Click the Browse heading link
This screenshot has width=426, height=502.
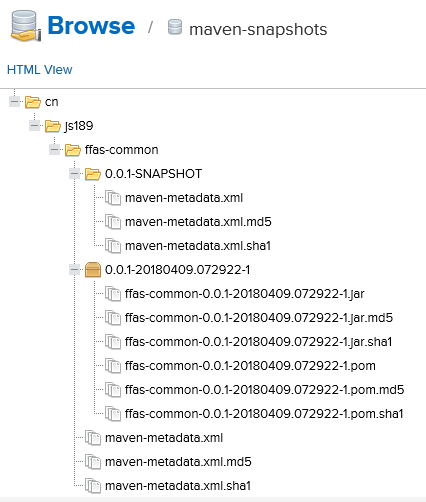pos(91,26)
